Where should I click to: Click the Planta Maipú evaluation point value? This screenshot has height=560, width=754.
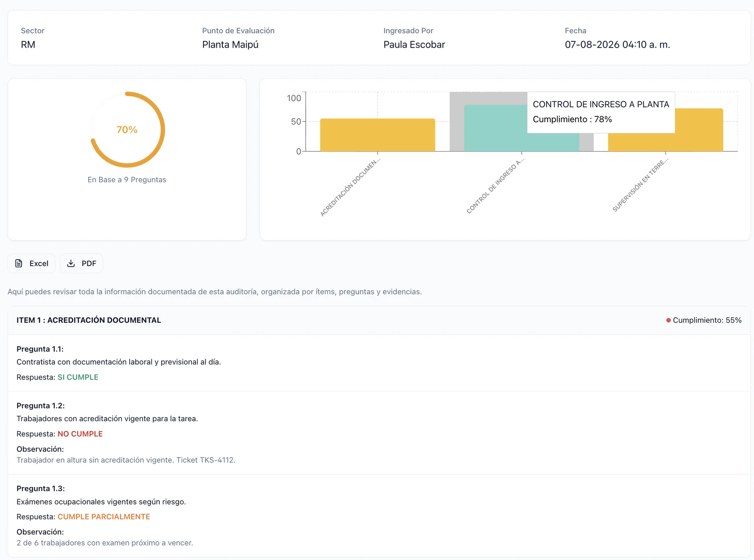point(230,45)
